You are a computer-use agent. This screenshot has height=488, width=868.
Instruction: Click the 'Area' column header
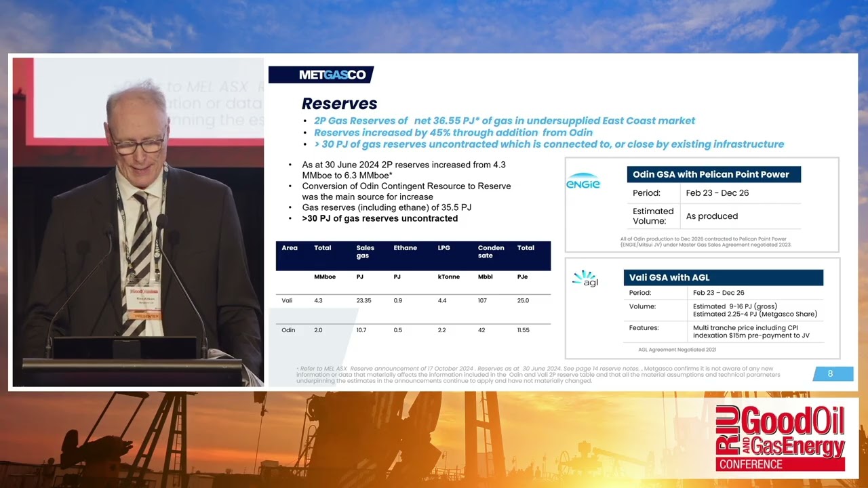(x=290, y=248)
